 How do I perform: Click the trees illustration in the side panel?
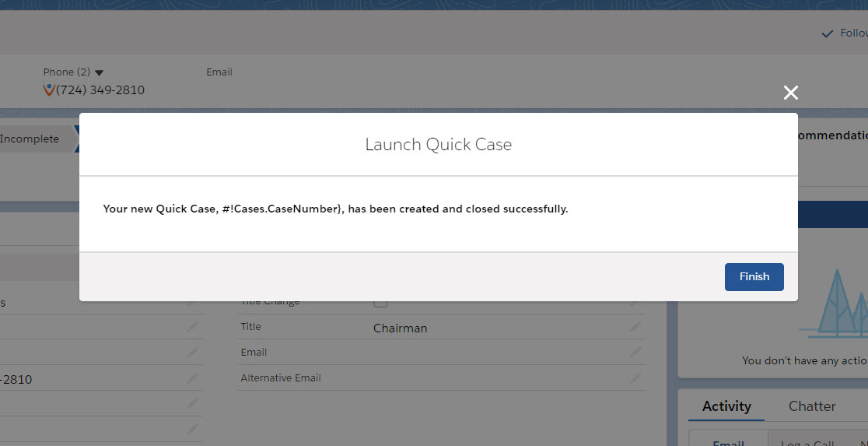coord(836,305)
